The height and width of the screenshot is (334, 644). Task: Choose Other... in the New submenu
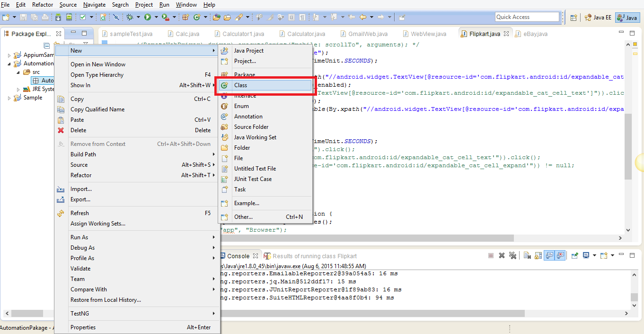(x=265, y=217)
